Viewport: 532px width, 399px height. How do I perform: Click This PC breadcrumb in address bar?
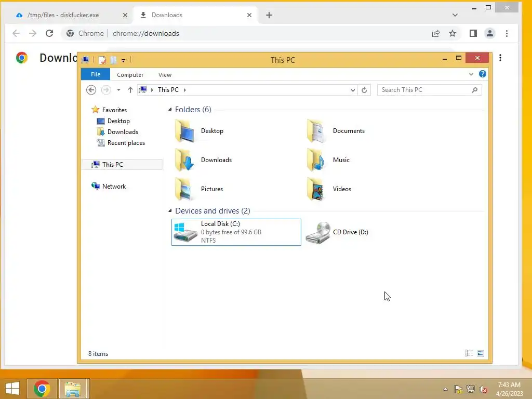[x=168, y=90]
